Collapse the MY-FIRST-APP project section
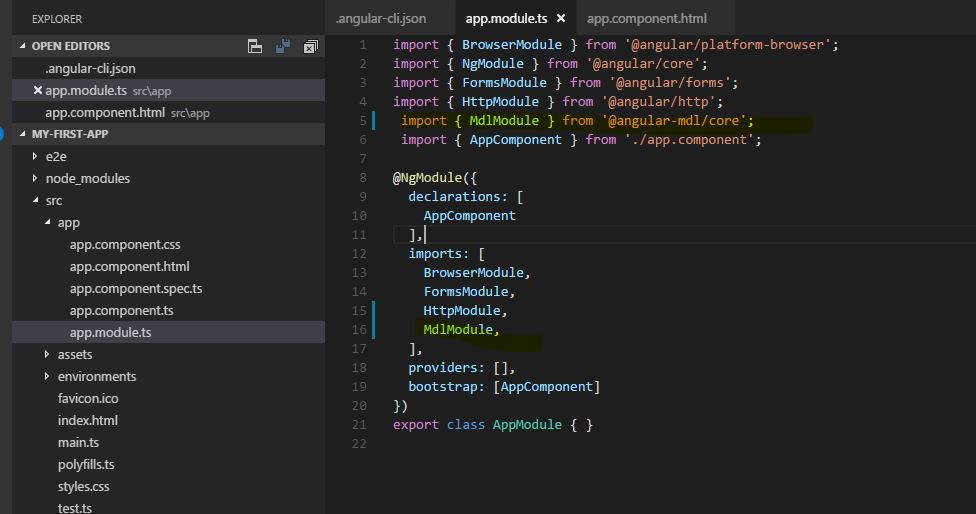The width and height of the screenshot is (976, 514). 24,134
